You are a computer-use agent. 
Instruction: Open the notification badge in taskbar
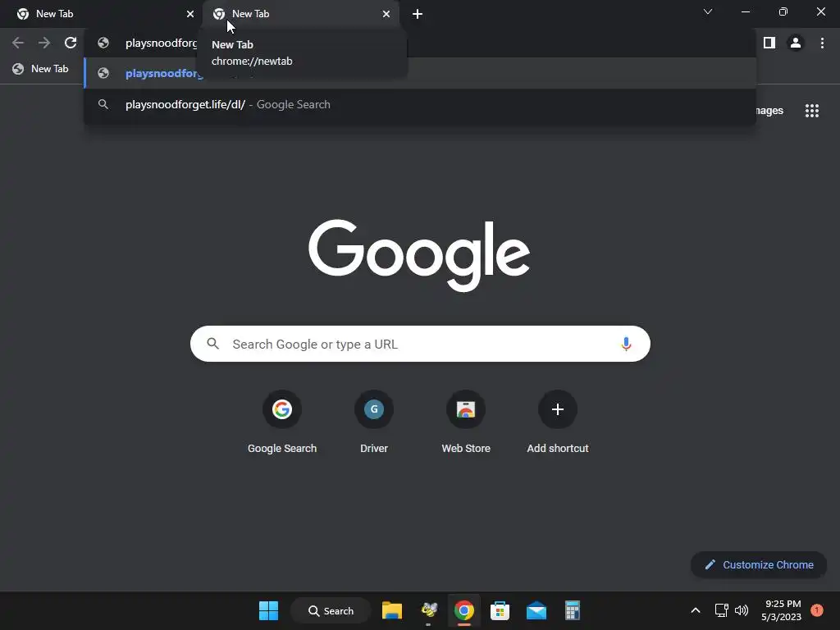817,609
